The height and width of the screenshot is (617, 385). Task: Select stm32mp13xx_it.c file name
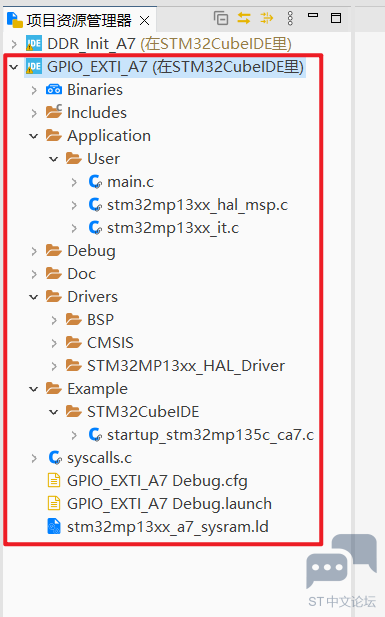point(173,228)
